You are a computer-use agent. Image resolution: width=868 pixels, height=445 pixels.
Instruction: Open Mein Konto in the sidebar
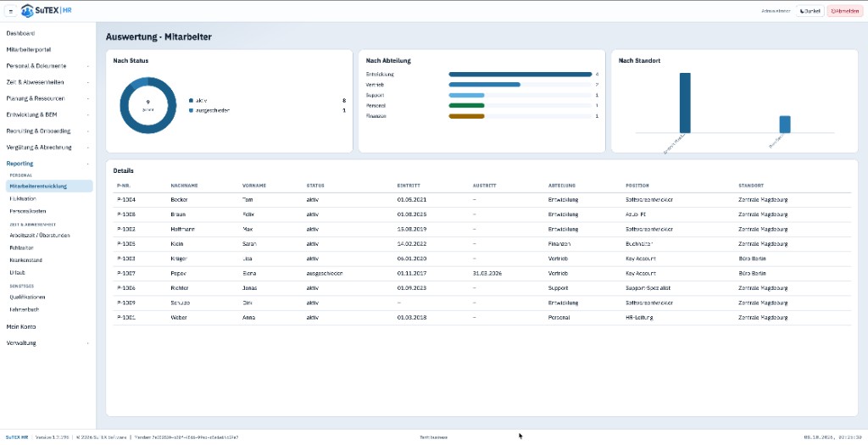tap(21, 326)
